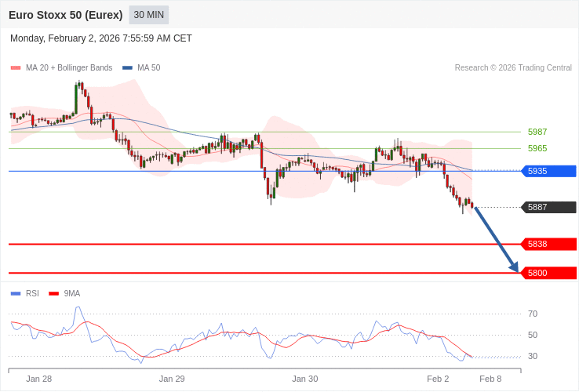Click the Jan 28 date axis label
The width and height of the screenshot is (579, 392).
point(38,379)
